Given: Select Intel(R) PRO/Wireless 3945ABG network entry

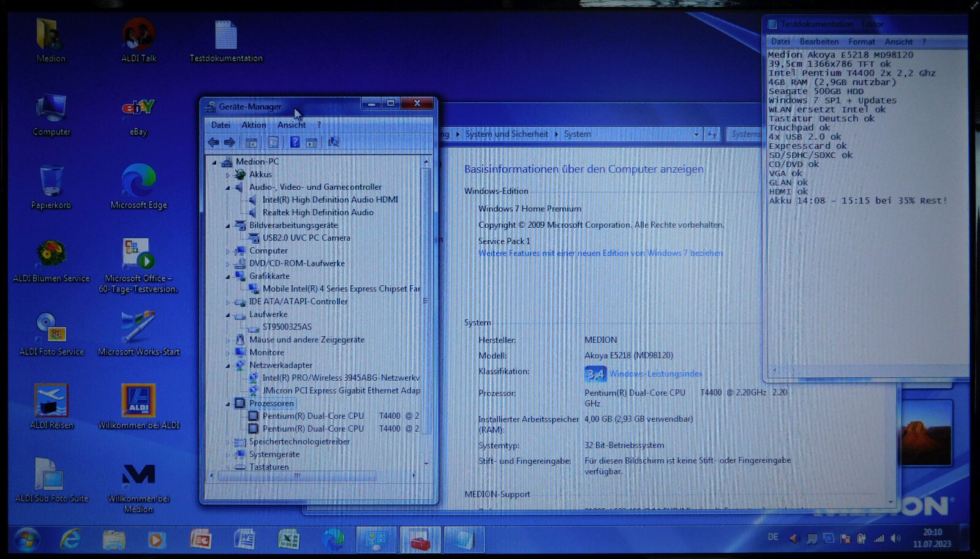Looking at the screenshot, I should coord(341,378).
